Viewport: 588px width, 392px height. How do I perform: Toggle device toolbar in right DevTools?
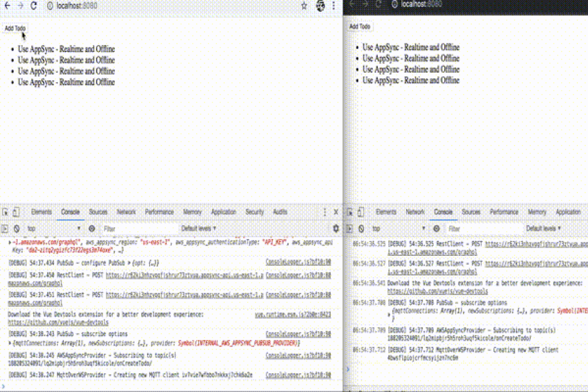[360, 212]
